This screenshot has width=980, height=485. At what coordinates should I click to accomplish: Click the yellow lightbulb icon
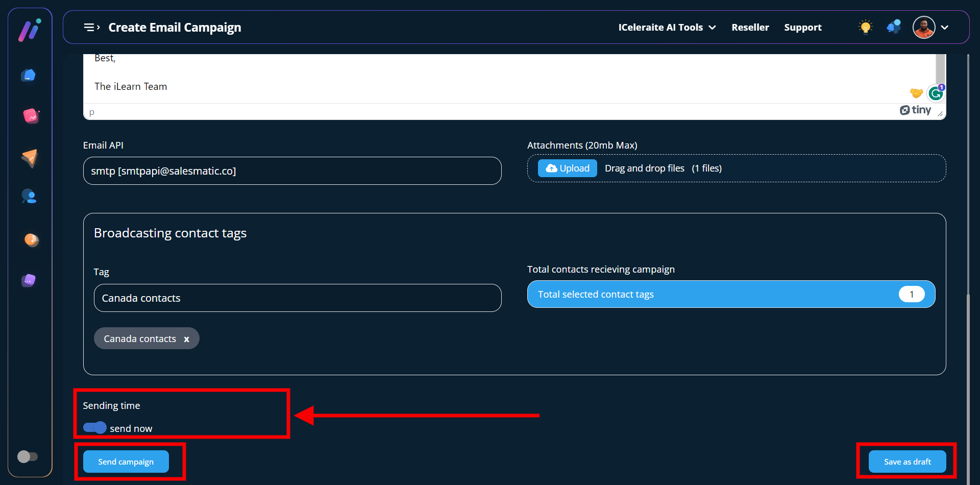pyautogui.click(x=865, y=27)
